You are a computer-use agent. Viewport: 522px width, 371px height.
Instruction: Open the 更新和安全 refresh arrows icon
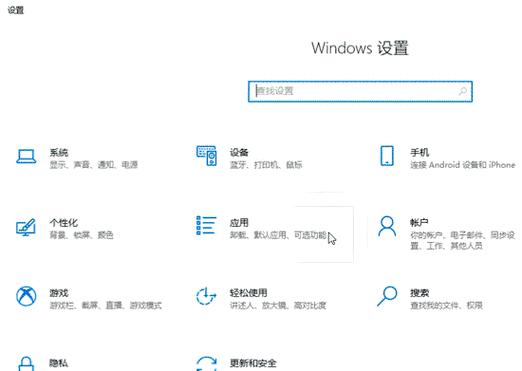[x=206, y=363]
